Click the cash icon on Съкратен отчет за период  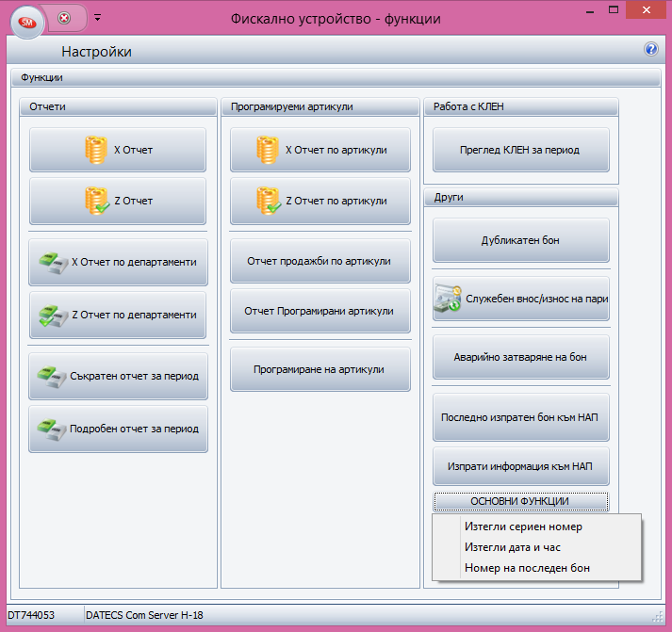point(52,377)
